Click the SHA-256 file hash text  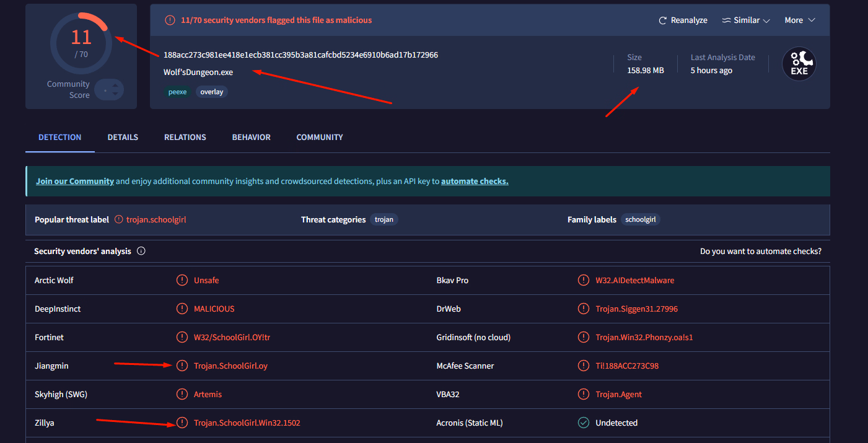click(x=300, y=55)
